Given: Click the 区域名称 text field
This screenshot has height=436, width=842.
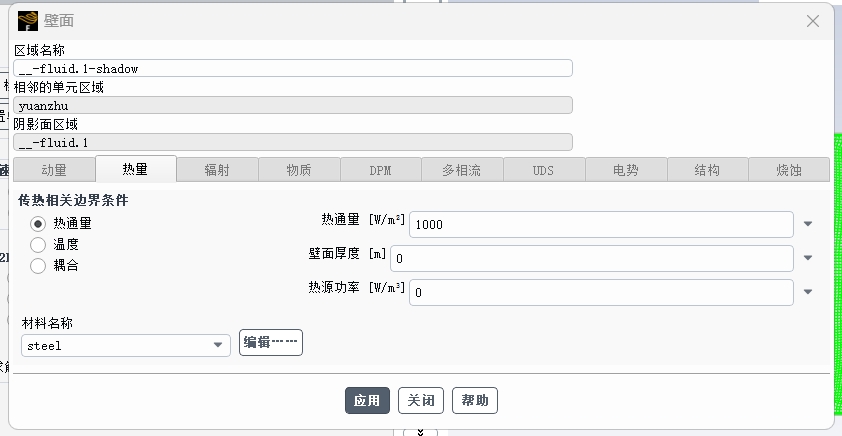Looking at the screenshot, I should [293, 69].
